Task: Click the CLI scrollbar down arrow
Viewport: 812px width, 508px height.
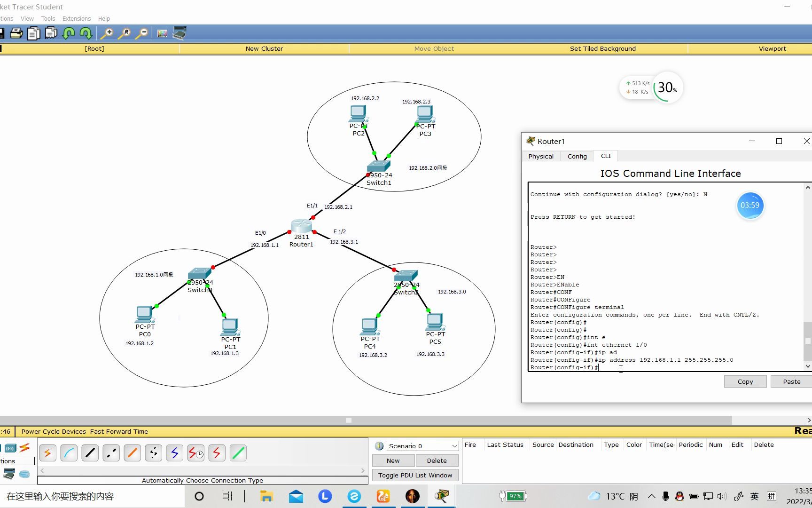Action: click(x=808, y=366)
